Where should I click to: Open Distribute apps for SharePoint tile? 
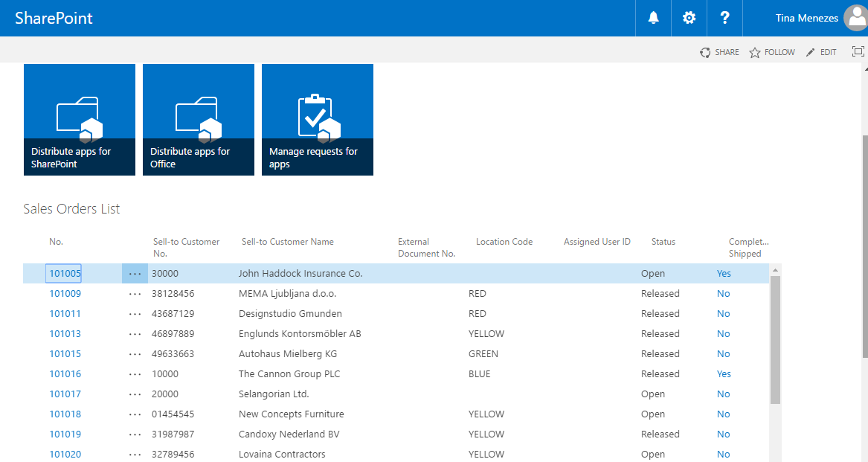[79, 120]
